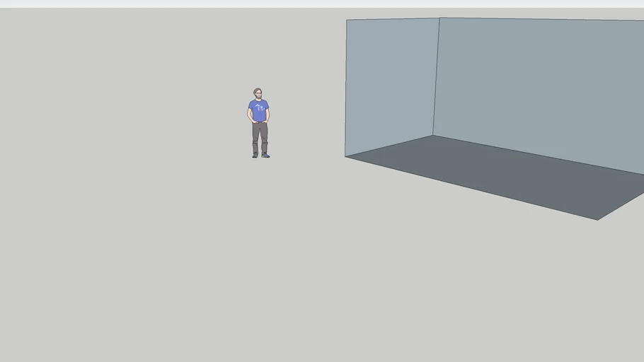Click the top edge of the back wall

[x=541, y=19]
